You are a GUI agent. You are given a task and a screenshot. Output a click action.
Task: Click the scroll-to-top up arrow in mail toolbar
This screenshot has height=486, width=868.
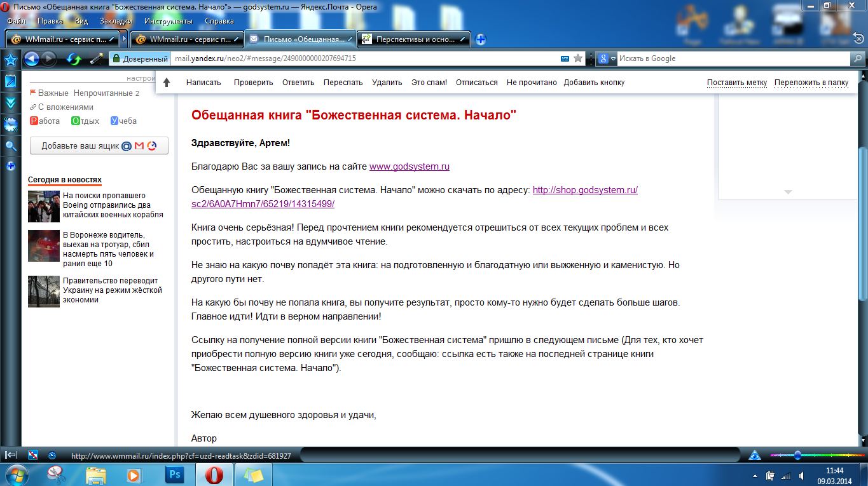pos(167,83)
